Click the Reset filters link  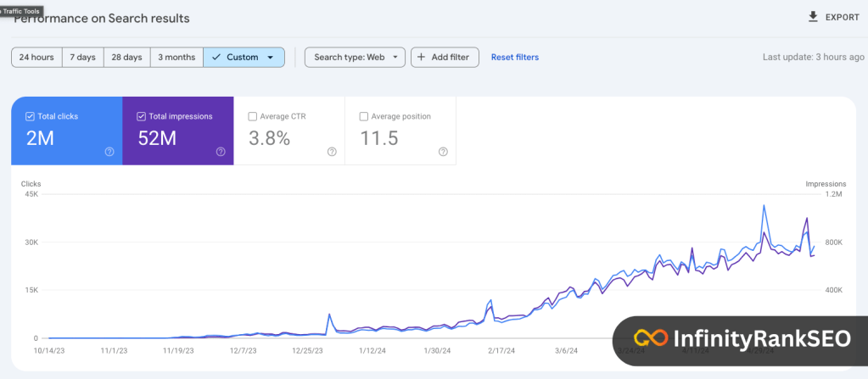point(514,58)
